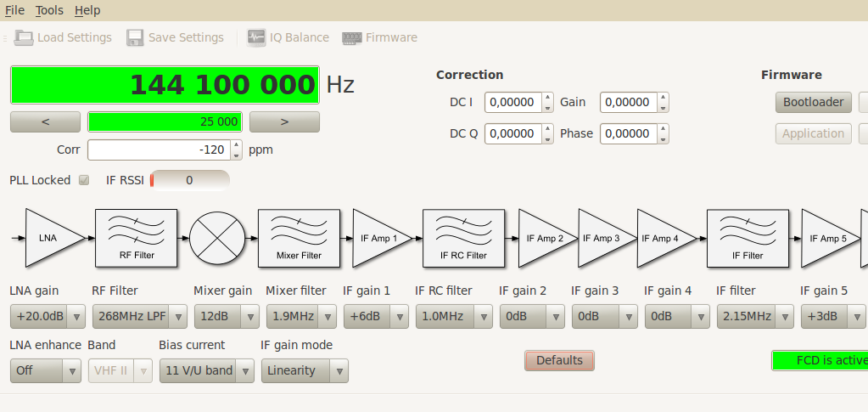Open the IF gain 3 dropdown

pyautogui.click(x=604, y=317)
